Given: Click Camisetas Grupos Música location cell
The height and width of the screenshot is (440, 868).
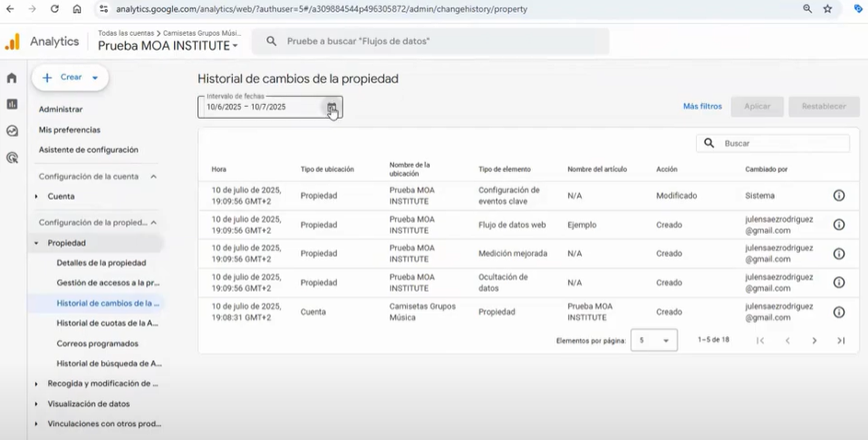Looking at the screenshot, I should tap(422, 312).
